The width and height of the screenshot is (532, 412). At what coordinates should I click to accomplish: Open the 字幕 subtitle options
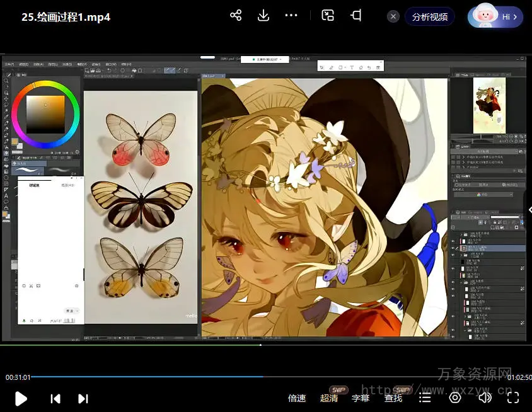(361, 398)
